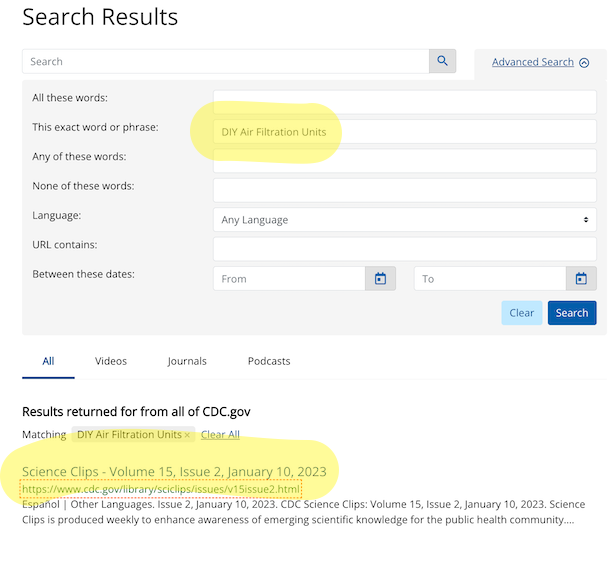The image size is (610, 582).
Task: Switch to the Podcasts tab
Action: (269, 361)
